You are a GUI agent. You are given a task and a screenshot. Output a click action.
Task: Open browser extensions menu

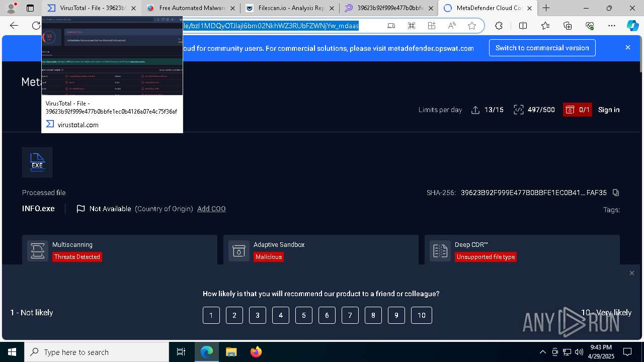[x=499, y=26]
